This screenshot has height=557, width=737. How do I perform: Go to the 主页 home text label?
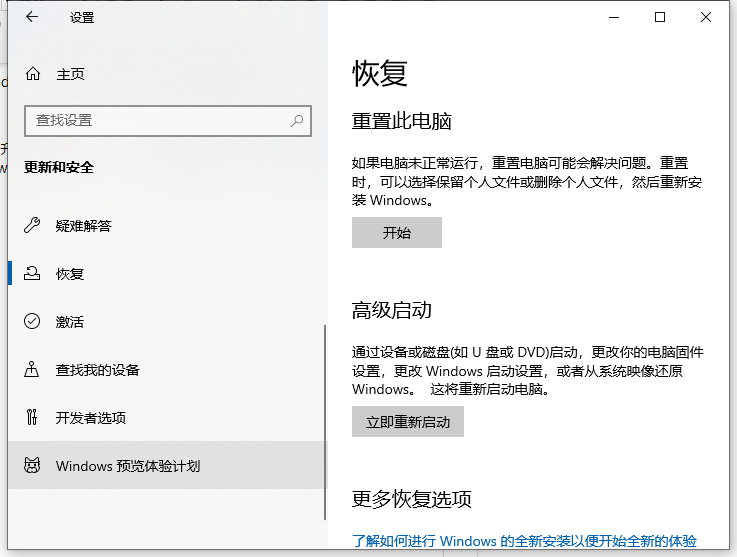pos(70,74)
